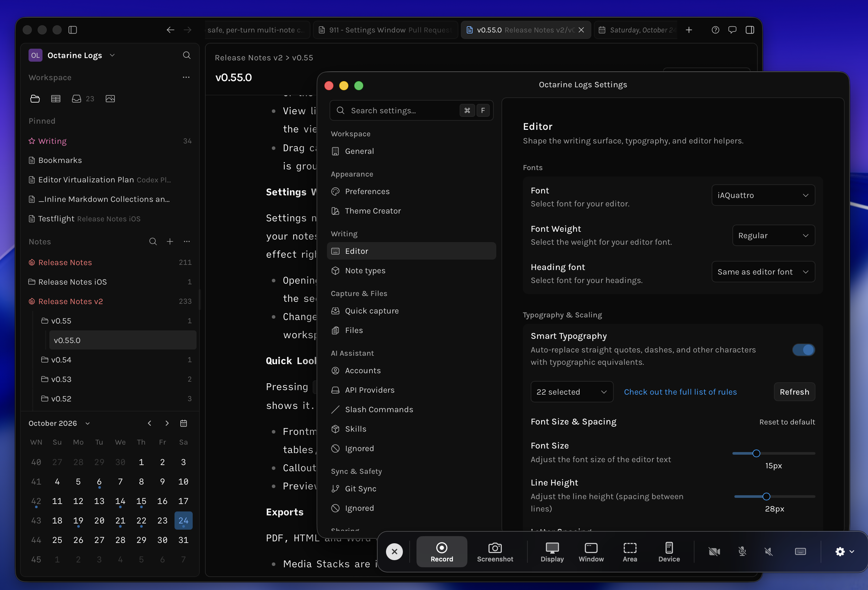The image size is (868, 590).
Task: Click Reset to default
Action: point(787,422)
